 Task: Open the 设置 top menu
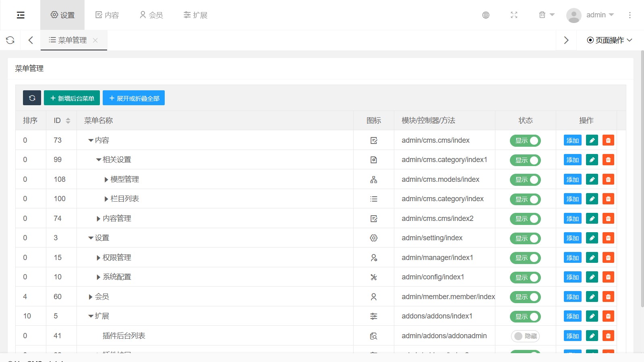pyautogui.click(x=62, y=15)
